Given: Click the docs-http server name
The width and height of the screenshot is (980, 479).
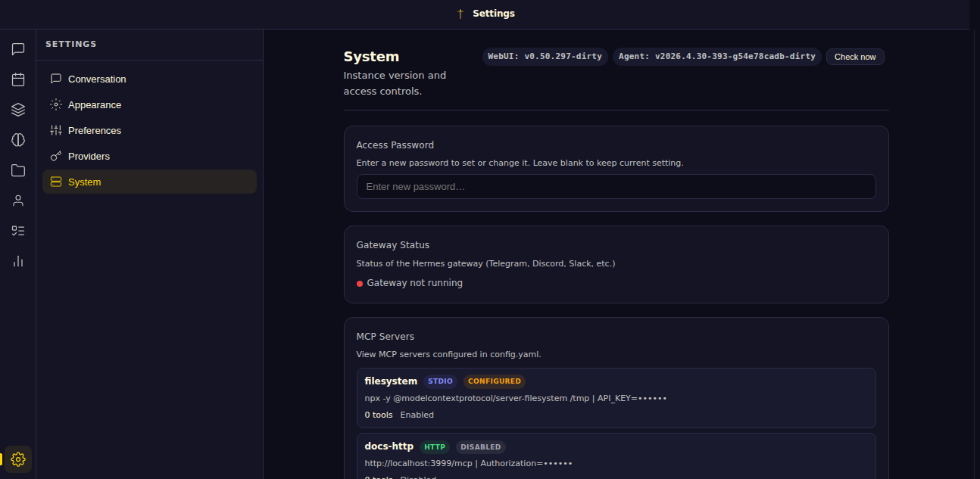Looking at the screenshot, I should (x=389, y=446).
